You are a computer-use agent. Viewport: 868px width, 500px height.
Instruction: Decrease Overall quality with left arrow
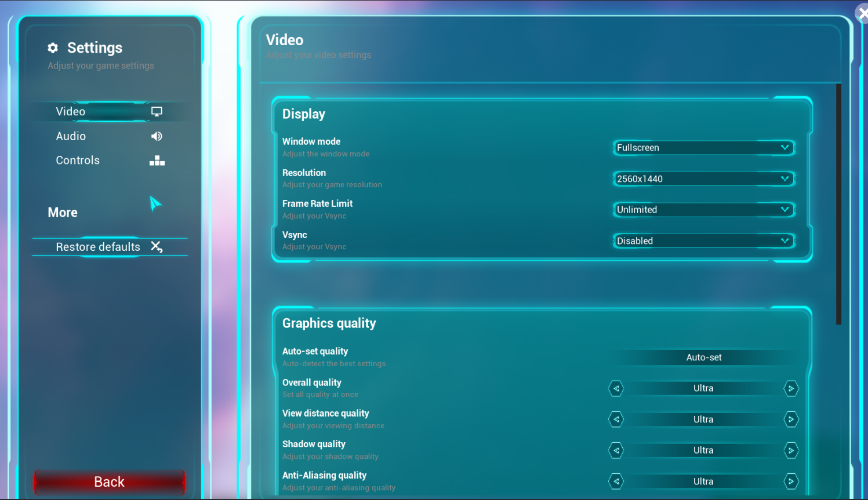tap(616, 388)
